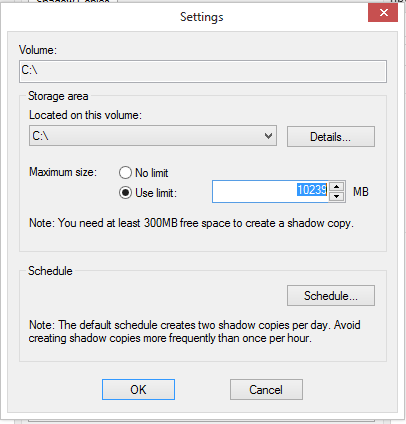Viewport: 406px width, 424px height.
Task: Click inside the maximum size MB input field
Action: click(x=270, y=191)
